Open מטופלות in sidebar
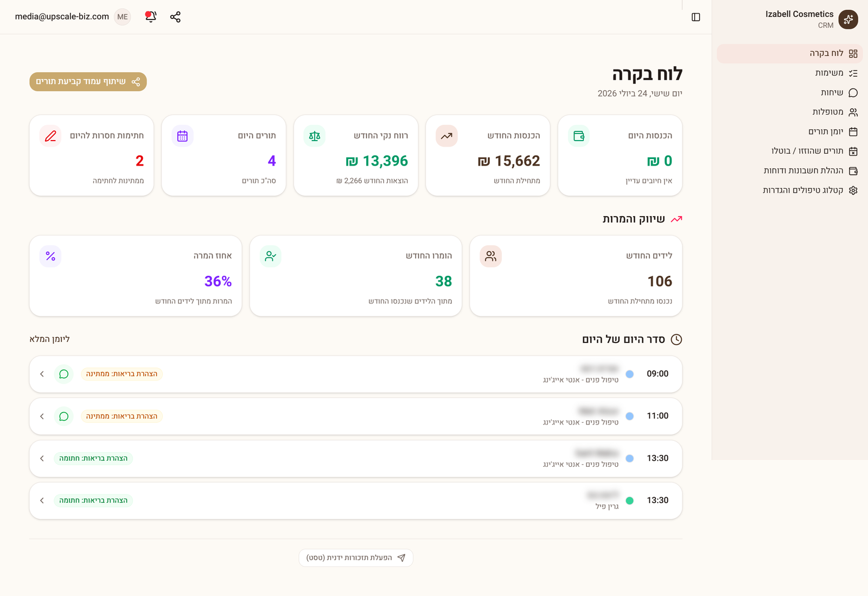The image size is (868, 596). 789,112
